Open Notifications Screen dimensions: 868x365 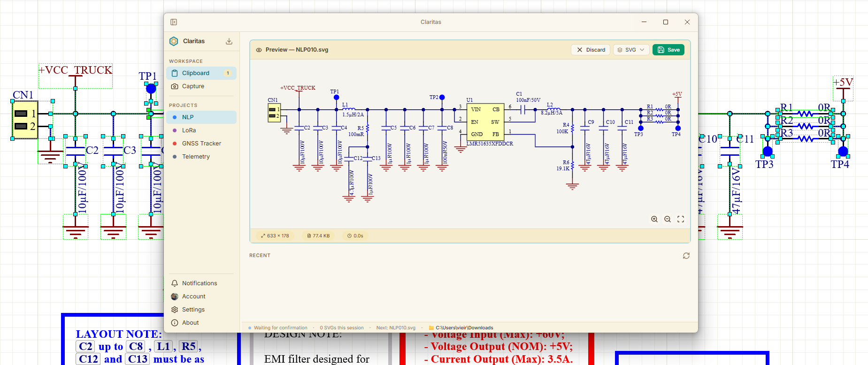201,283
